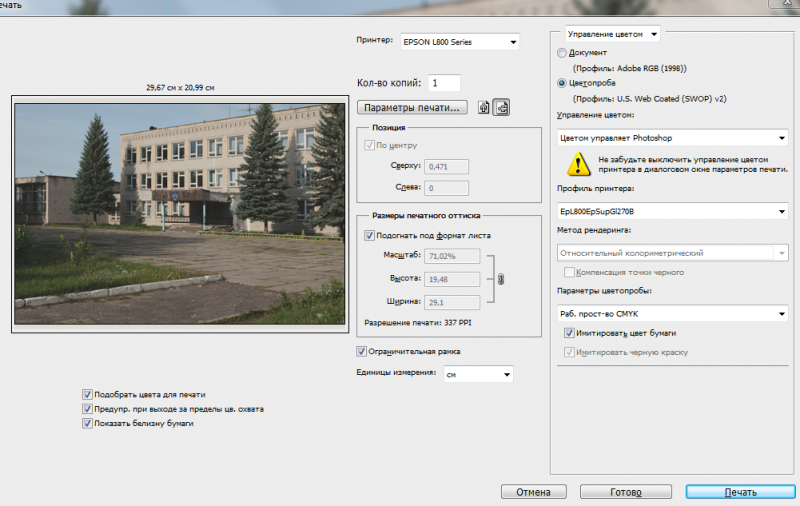Click the Печать button
This screenshot has width=800, height=506.
click(x=740, y=492)
